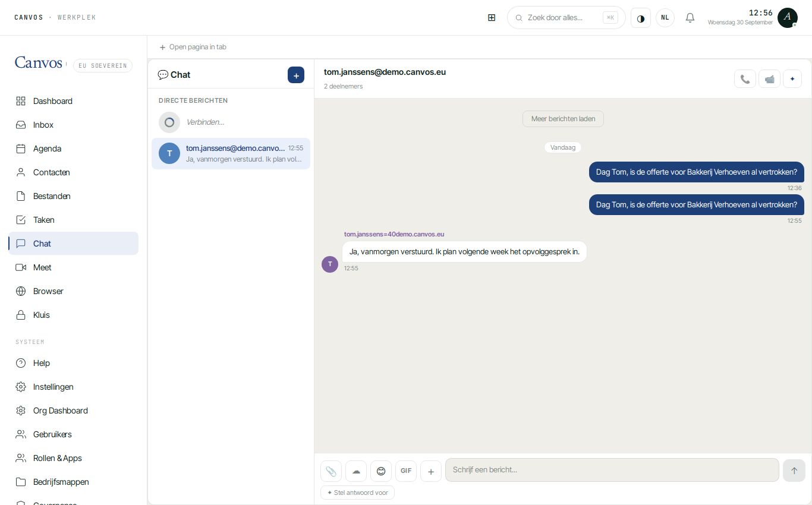
Task: Click the Zoek door alles search box
Action: pos(566,18)
